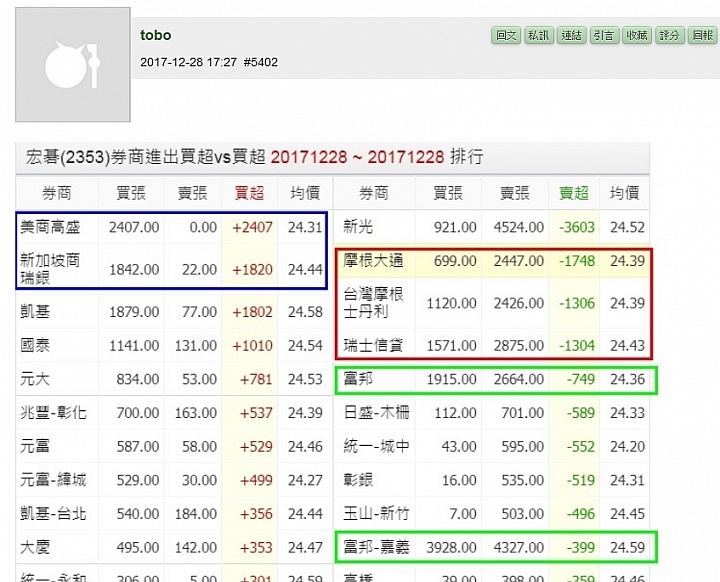This screenshot has width=720, height=582.
Task: Click the 宏碁(2353) table title
Action: (254, 157)
